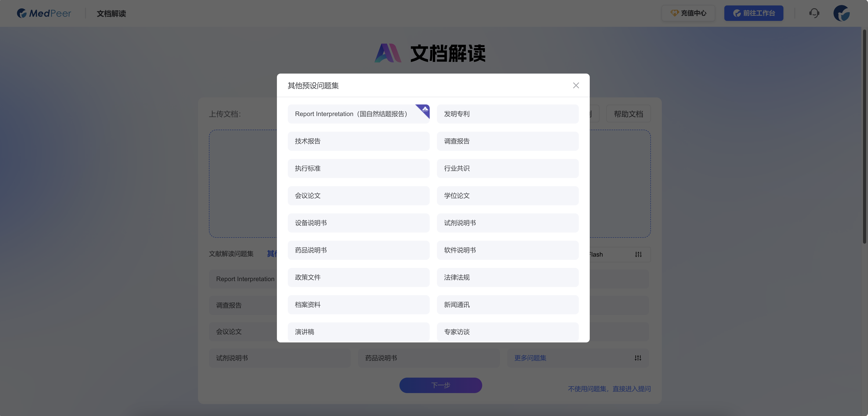Open the Flash model selector
This screenshot has width=868, height=416.
point(596,255)
